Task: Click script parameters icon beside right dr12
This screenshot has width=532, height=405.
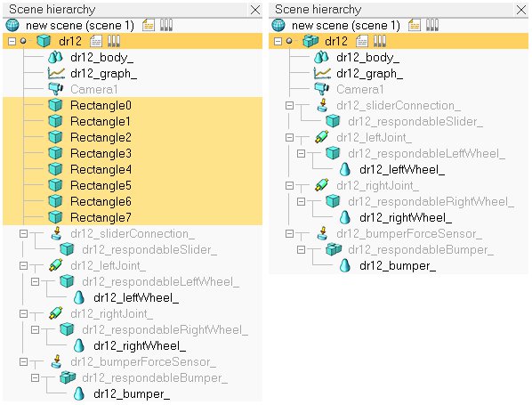Action: (x=379, y=42)
